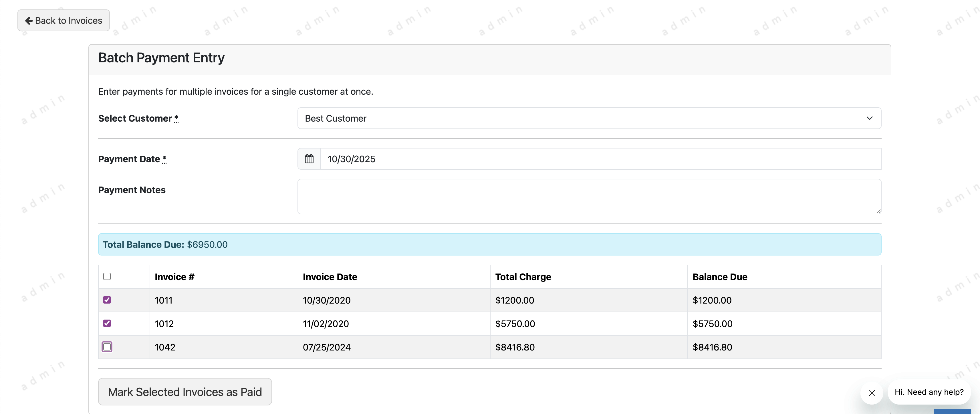Toggle the select-all invoices header checkbox

pos(107,276)
